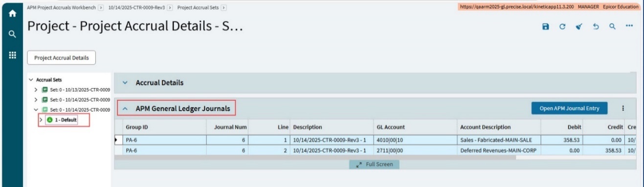
Task: Click the Credit cell 358.53
Action: click(x=603, y=150)
